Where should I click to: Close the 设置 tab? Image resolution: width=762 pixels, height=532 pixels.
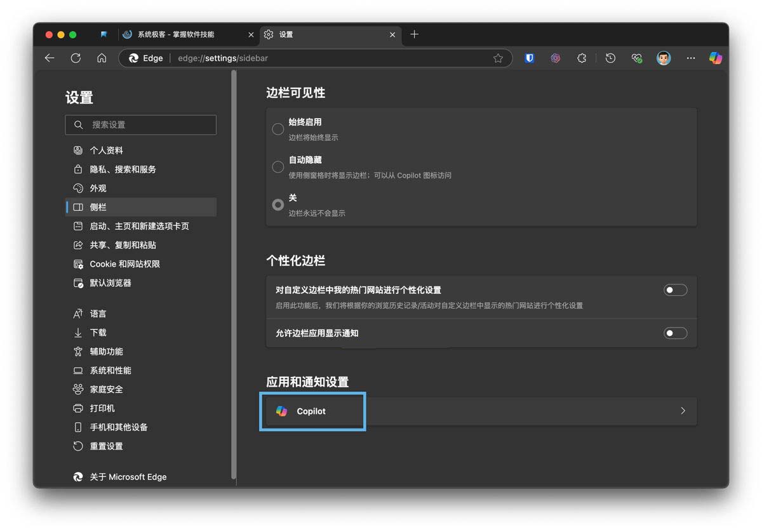(x=392, y=34)
